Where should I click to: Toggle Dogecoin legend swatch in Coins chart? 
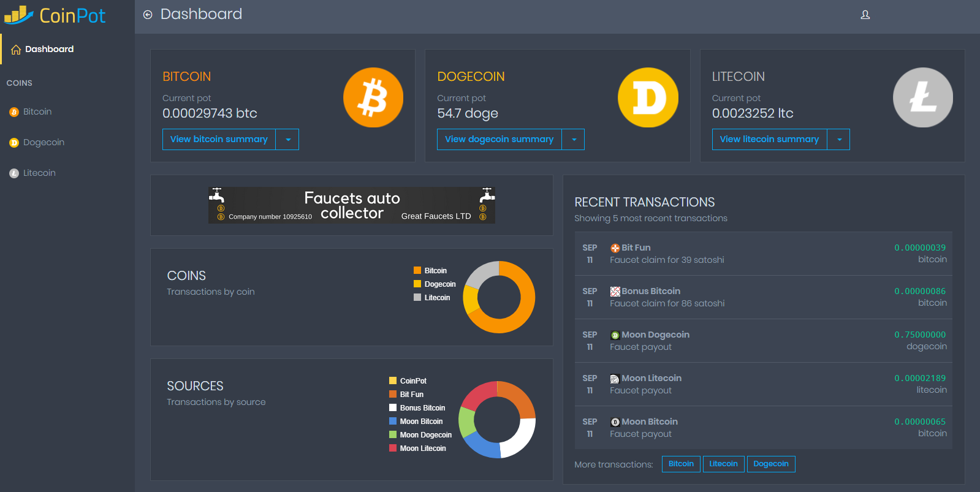tap(417, 284)
